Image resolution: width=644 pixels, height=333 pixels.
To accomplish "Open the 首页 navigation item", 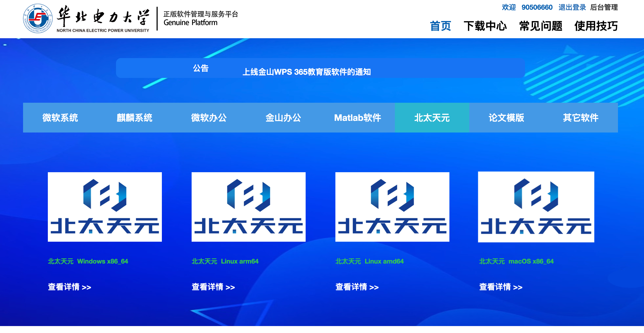I will click(x=440, y=26).
